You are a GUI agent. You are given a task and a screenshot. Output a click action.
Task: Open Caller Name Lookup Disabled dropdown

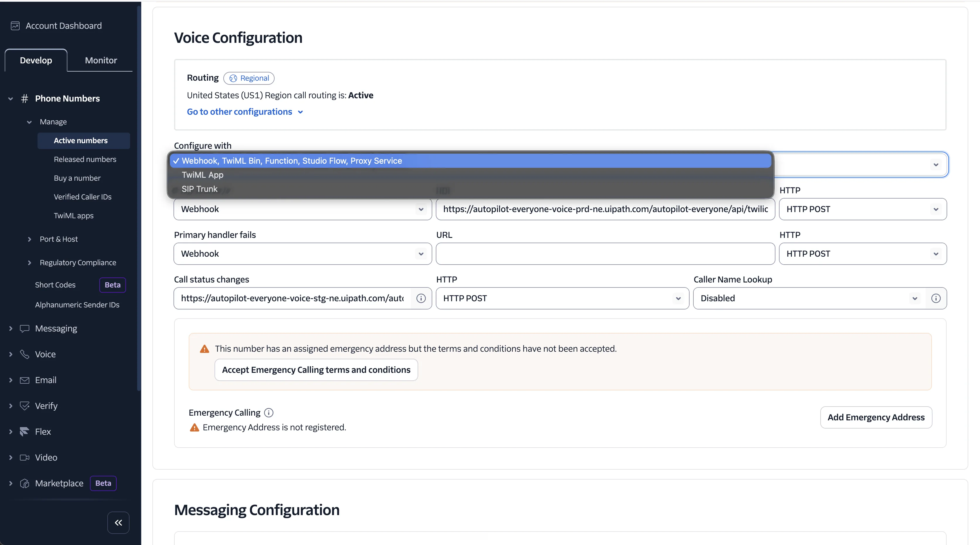click(810, 298)
